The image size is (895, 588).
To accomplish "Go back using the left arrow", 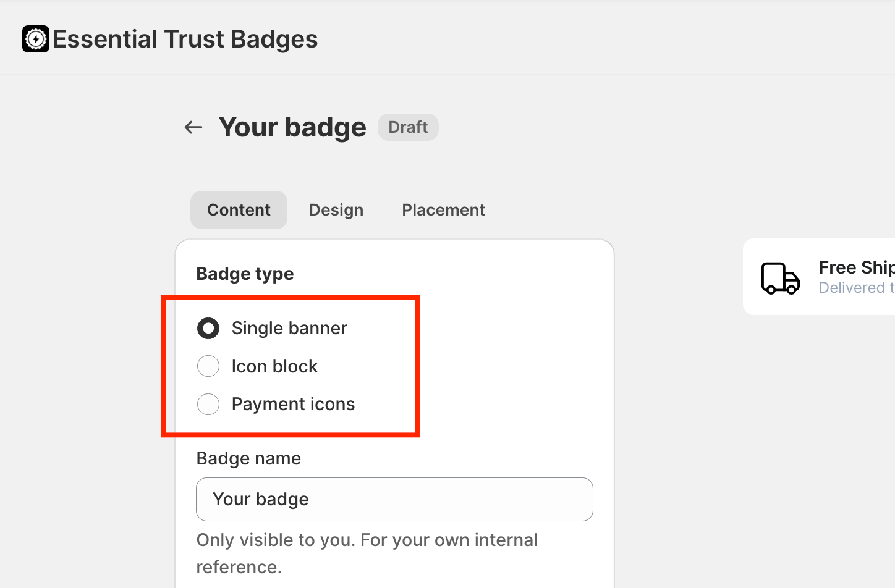I will point(193,127).
